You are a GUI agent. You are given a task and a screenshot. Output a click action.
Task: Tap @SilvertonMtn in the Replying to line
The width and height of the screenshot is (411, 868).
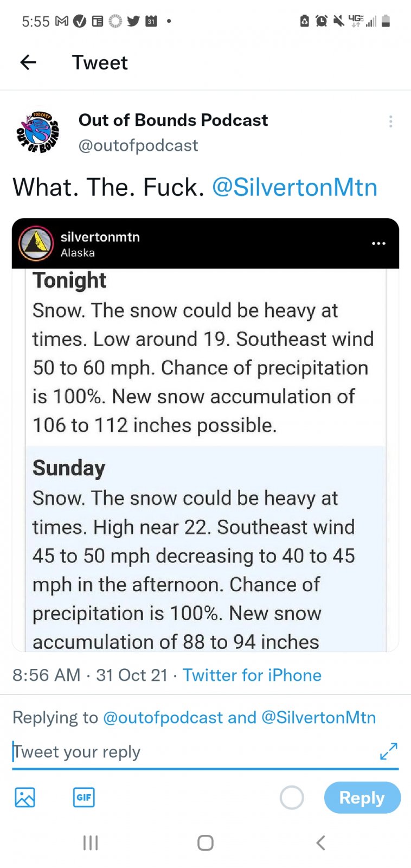click(318, 717)
